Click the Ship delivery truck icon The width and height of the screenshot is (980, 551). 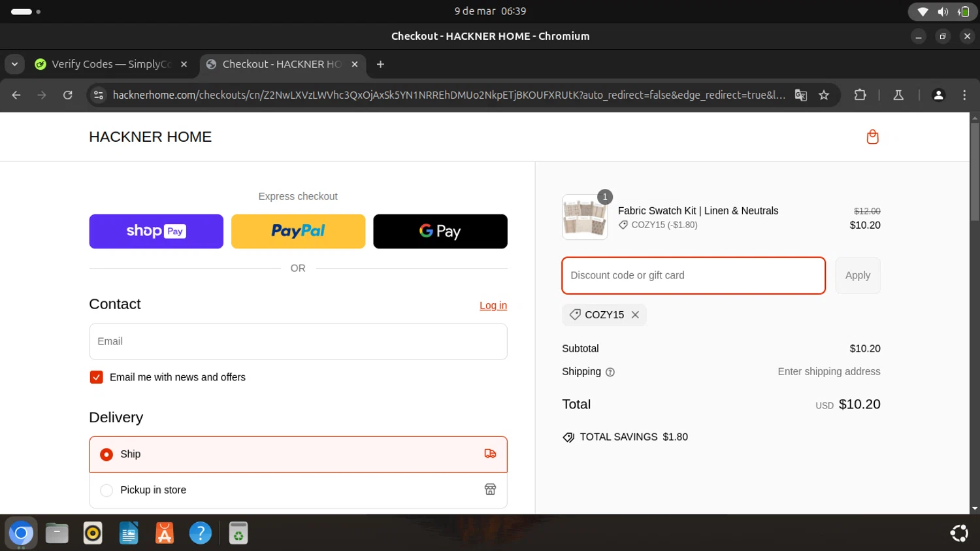tap(490, 454)
